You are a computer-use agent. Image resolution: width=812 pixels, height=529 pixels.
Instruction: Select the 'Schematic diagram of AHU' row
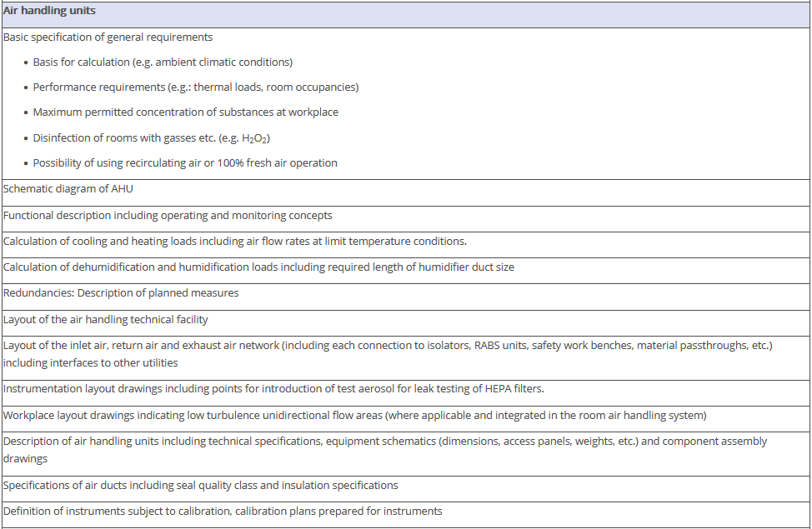[68, 189]
